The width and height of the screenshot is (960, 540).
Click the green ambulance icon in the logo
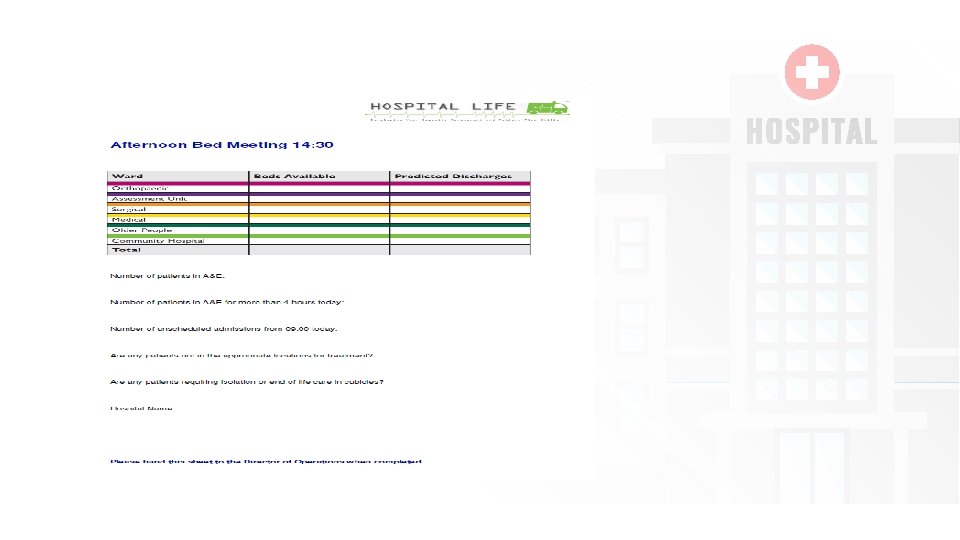(547, 108)
